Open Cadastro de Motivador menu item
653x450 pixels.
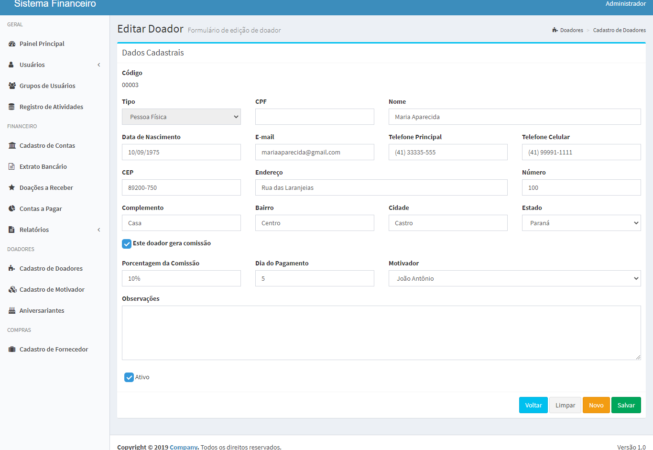point(52,289)
